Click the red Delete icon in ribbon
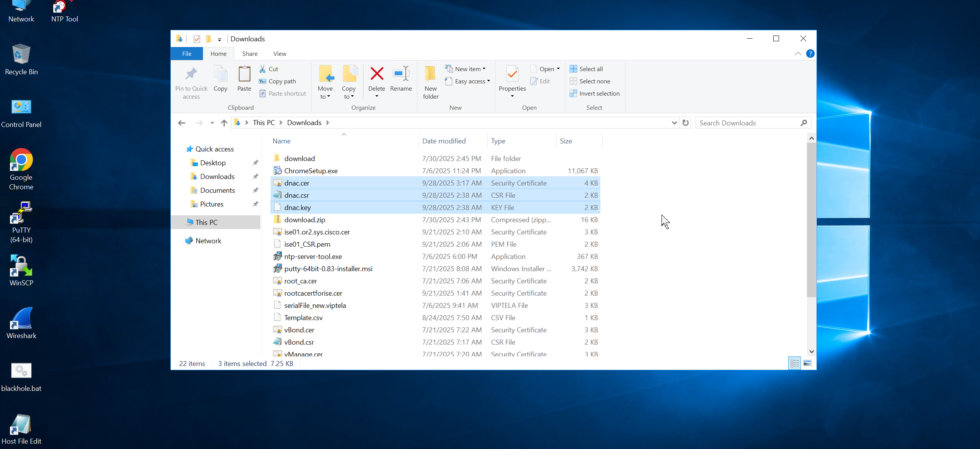The image size is (980, 449). [x=377, y=74]
